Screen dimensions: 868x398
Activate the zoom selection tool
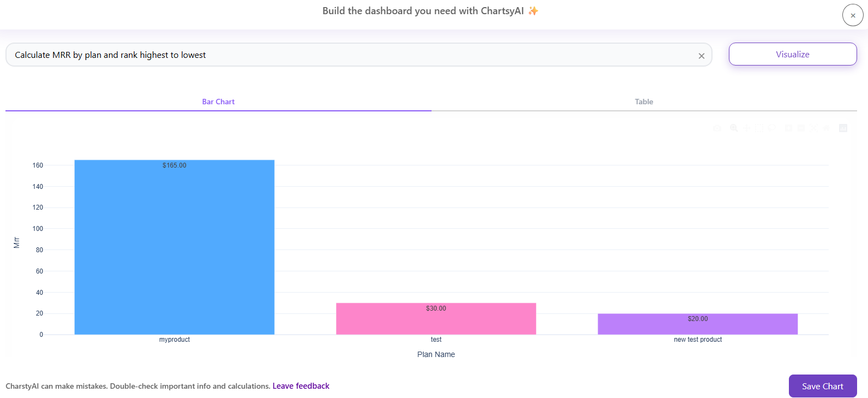coord(733,128)
